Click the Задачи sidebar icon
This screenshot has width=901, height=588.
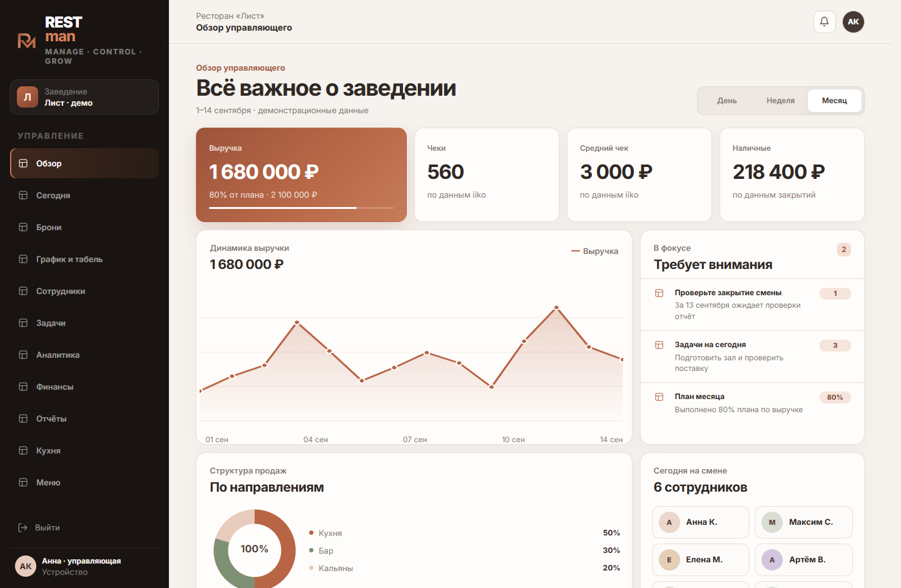coord(23,323)
